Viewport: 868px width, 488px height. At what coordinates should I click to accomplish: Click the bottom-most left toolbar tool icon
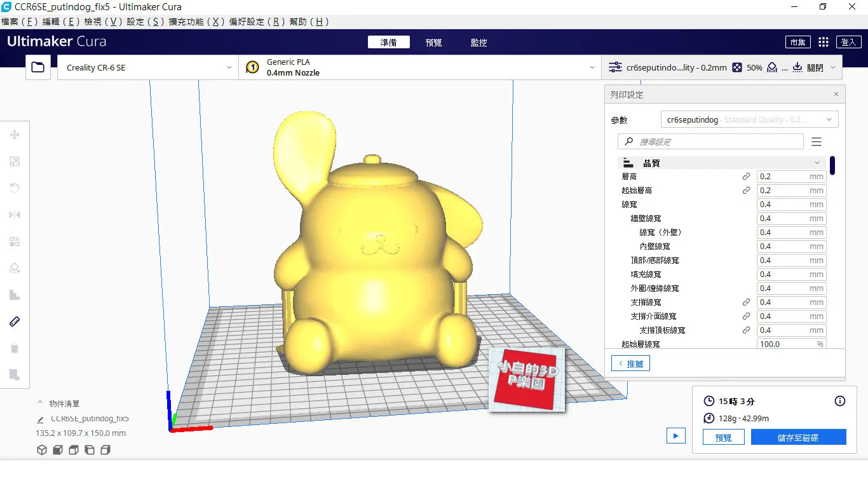[15, 375]
